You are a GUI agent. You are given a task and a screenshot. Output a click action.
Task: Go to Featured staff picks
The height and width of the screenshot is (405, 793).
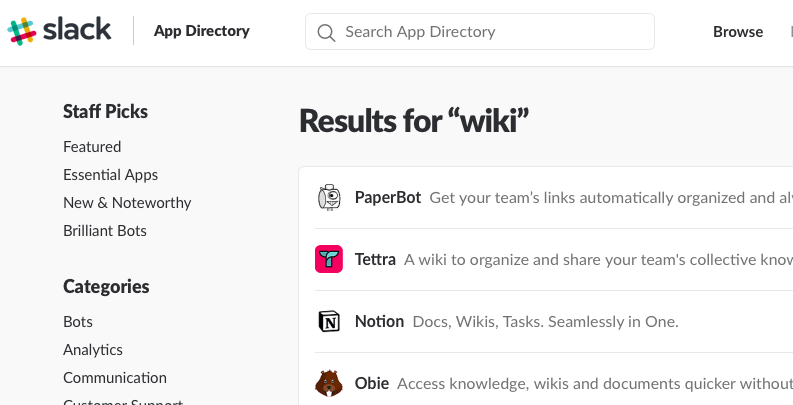92,147
